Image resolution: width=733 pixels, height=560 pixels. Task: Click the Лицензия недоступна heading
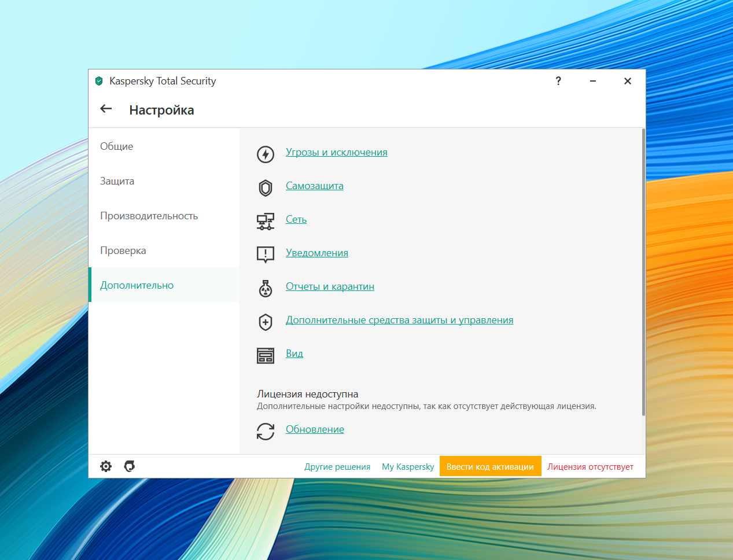[308, 394]
